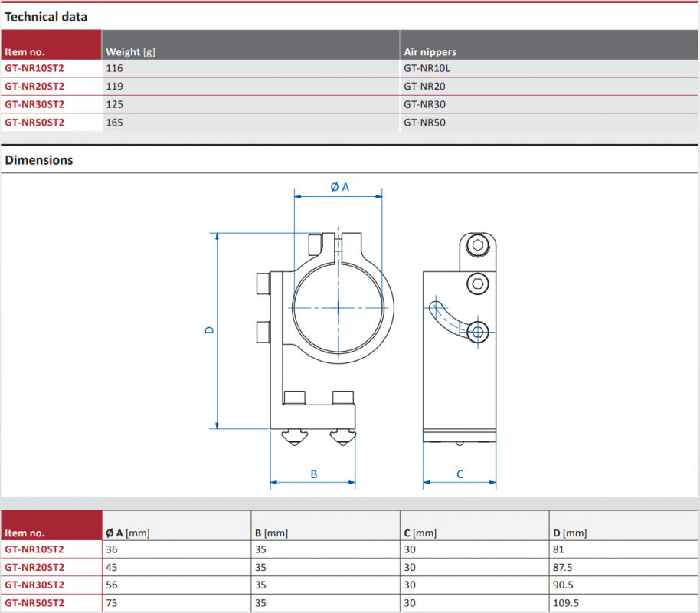
Task: Select GT-NR10ST2 in the Technical data table
Action: pyautogui.click(x=34, y=68)
